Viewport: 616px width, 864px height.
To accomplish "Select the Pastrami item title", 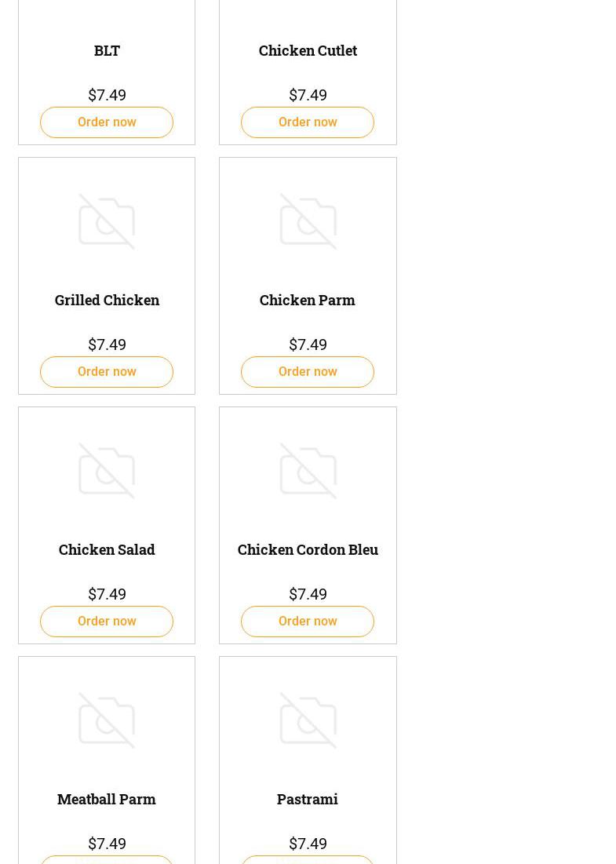I will [308, 799].
